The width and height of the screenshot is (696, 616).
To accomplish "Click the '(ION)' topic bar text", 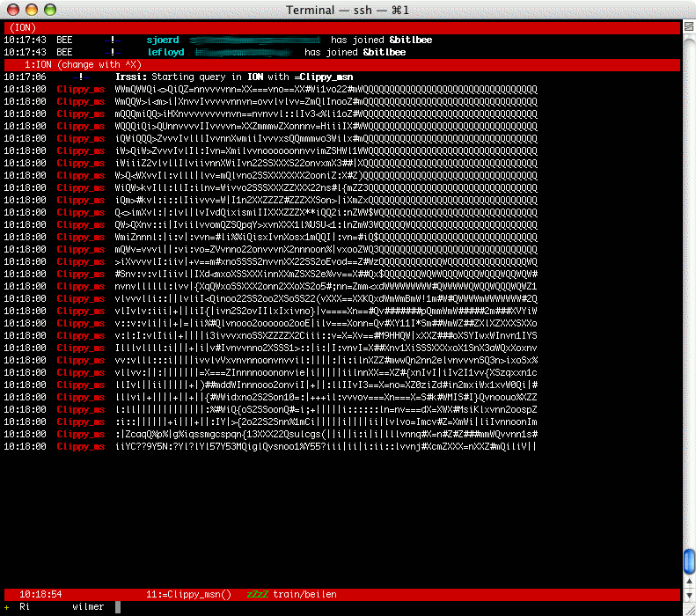I will tap(23, 27).
